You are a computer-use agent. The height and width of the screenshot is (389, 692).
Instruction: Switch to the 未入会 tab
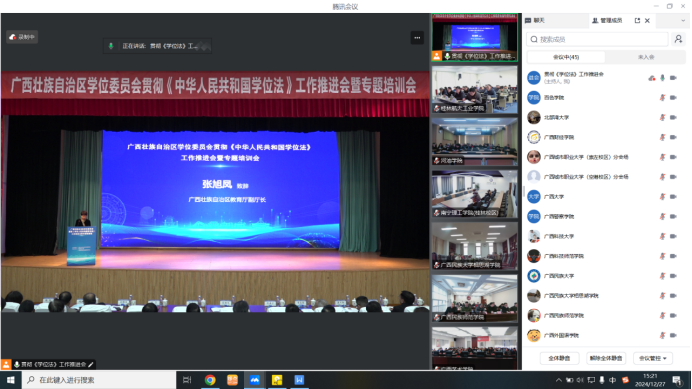pyautogui.click(x=646, y=57)
